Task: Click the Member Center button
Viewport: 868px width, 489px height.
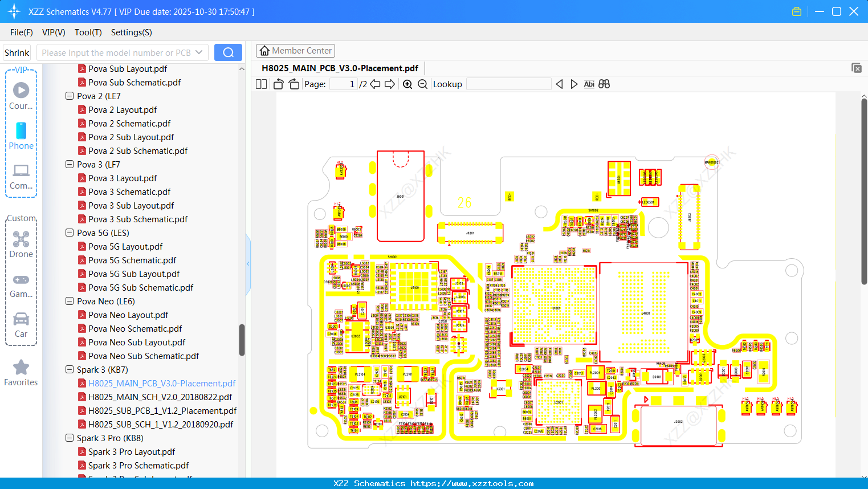Action: (x=295, y=50)
